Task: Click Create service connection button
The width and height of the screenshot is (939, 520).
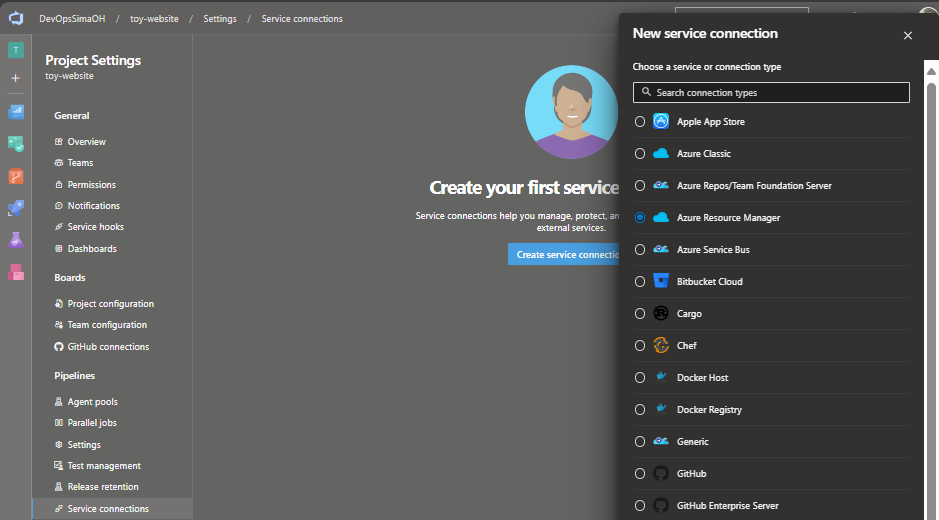Action: pyautogui.click(x=564, y=255)
